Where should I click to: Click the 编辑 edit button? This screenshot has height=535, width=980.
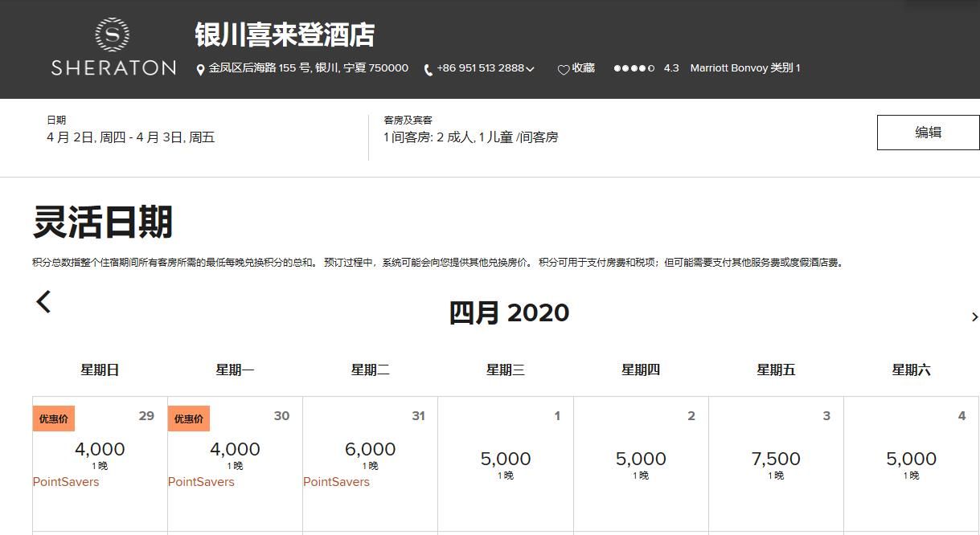tap(928, 133)
